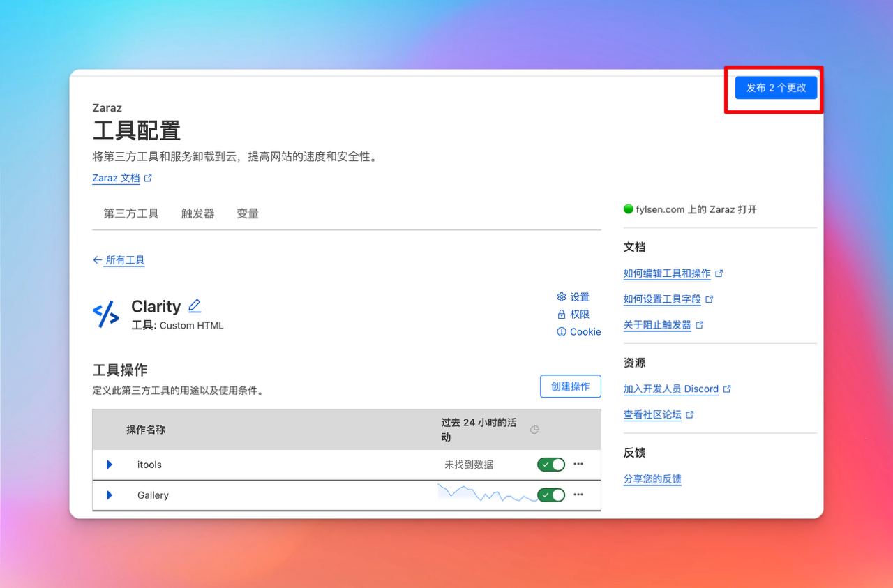Open 权限 lock icon settings
893x588 pixels.
[573, 314]
